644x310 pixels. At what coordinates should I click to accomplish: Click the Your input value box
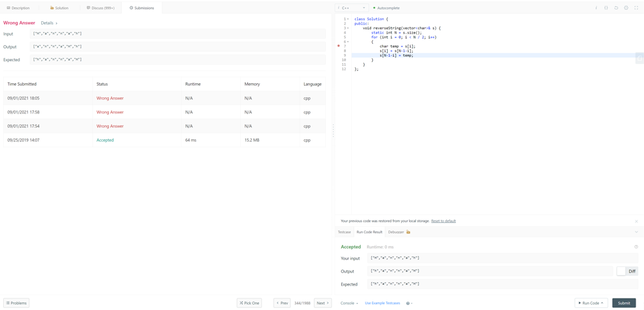click(x=503, y=258)
